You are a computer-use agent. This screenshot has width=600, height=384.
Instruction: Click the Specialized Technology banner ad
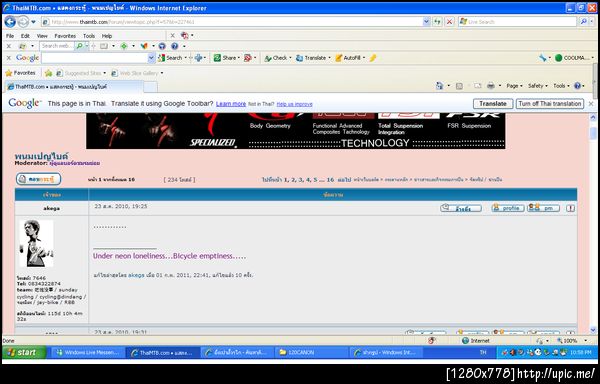295,131
